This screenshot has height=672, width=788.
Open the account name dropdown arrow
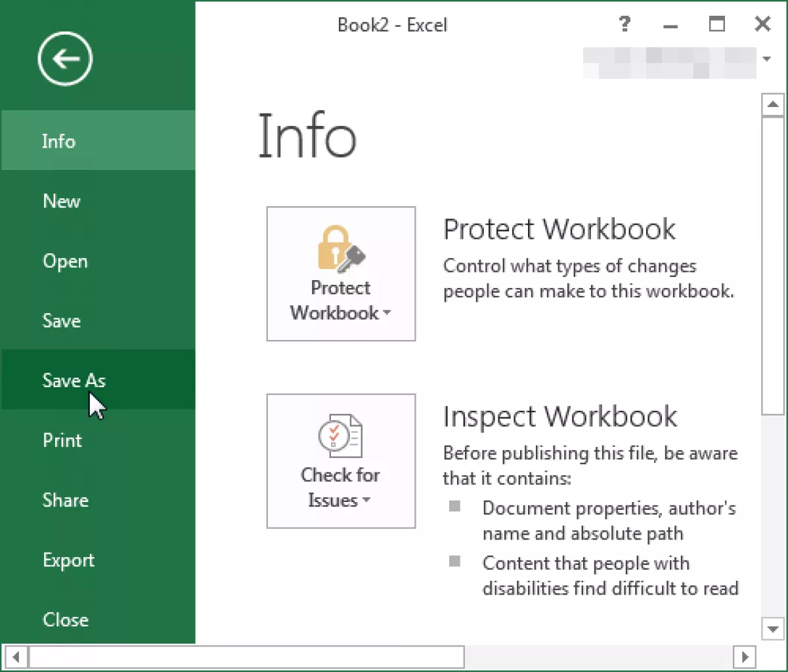[766, 59]
